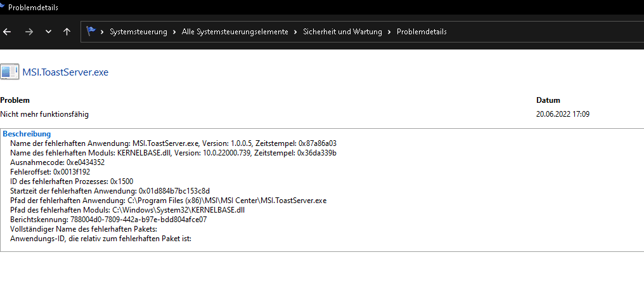Open recent locations dropdown chevron
This screenshot has height=297, width=644.
(x=48, y=32)
